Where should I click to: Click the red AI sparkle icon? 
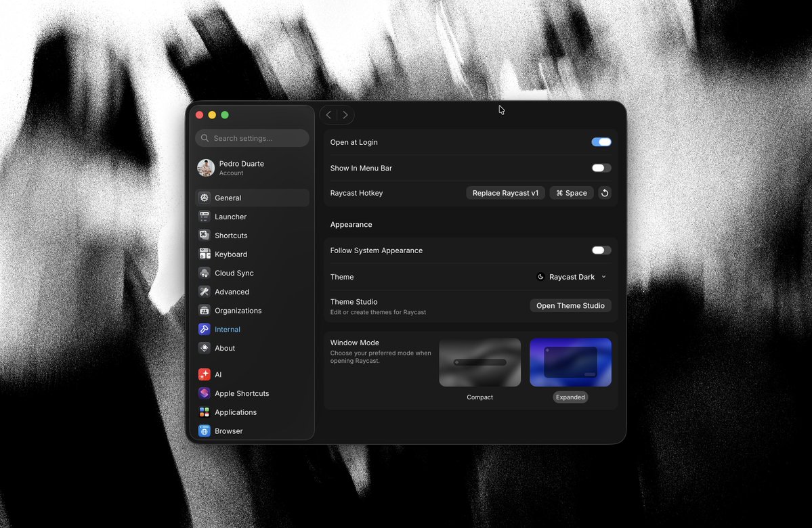205,374
